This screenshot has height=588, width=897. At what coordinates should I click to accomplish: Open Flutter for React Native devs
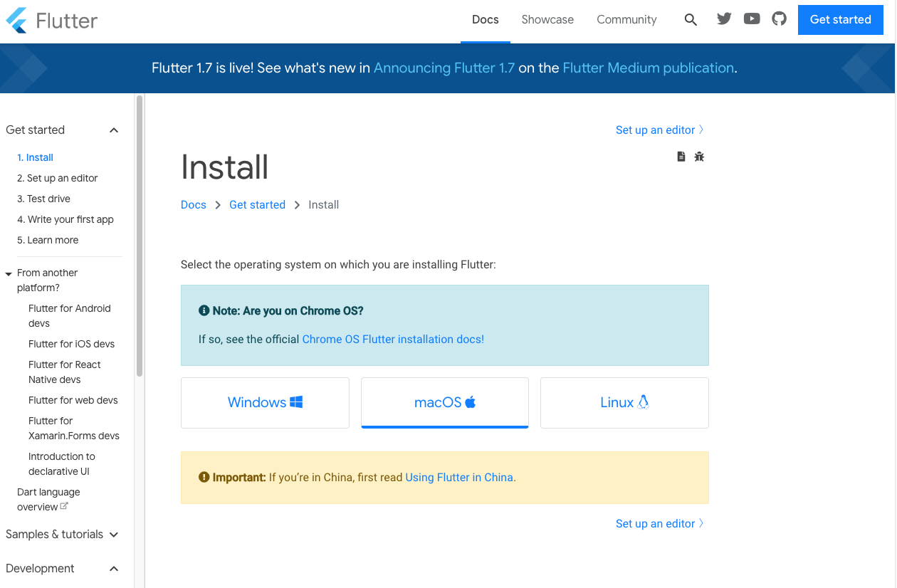coord(65,372)
